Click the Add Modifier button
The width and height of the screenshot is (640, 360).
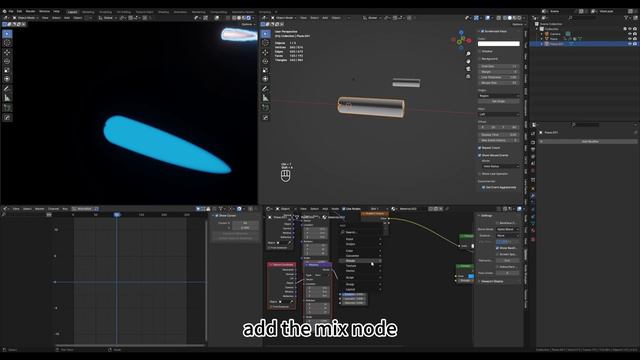tap(589, 142)
